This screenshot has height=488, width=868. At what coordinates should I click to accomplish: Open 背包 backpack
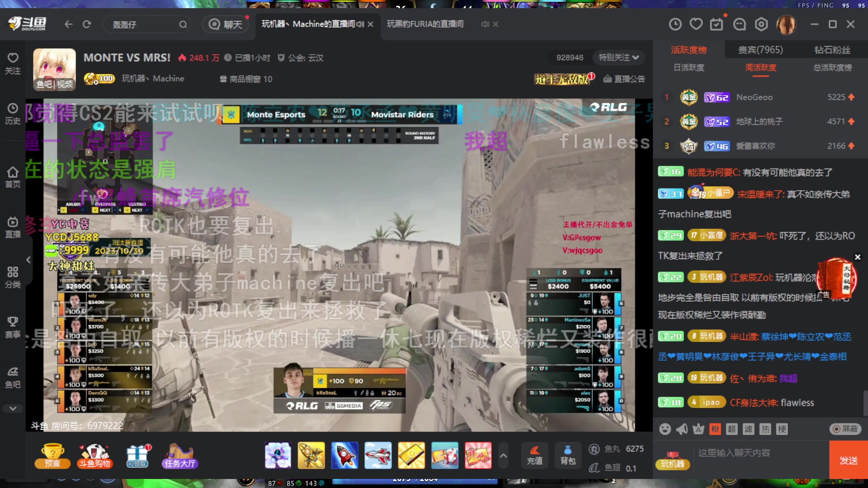click(568, 455)
